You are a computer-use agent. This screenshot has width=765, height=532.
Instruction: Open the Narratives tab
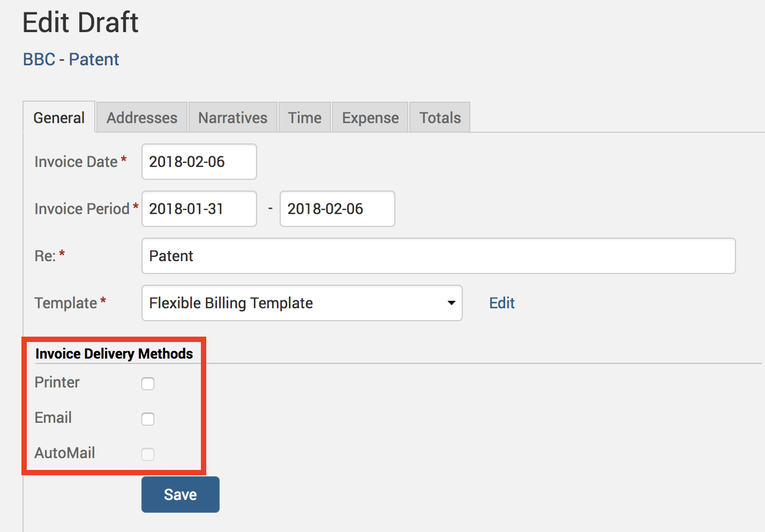point(232,117)
